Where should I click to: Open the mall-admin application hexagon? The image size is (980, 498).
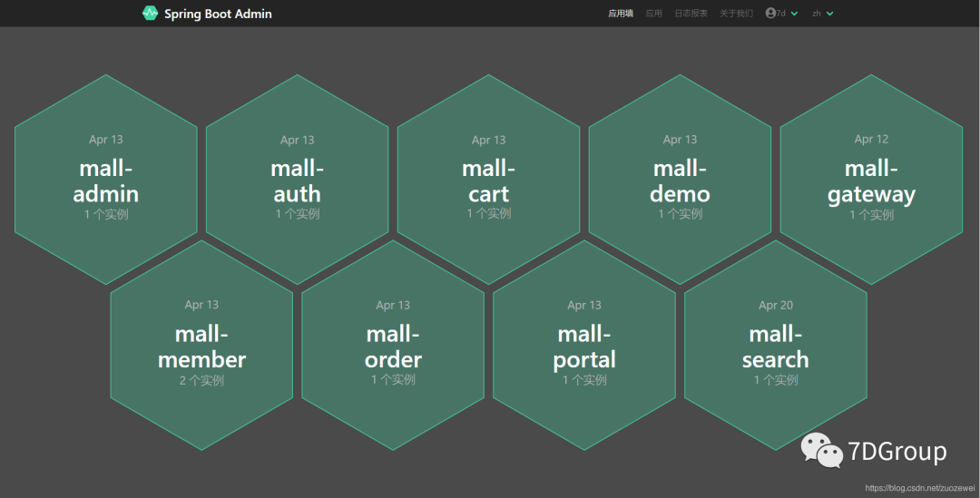pos(105,180)
